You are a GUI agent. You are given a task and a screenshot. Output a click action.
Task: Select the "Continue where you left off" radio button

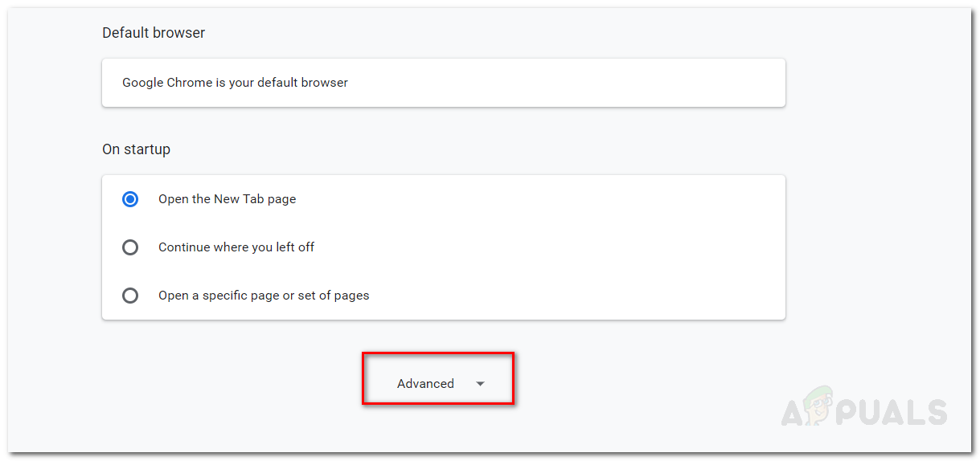point(130,247)
